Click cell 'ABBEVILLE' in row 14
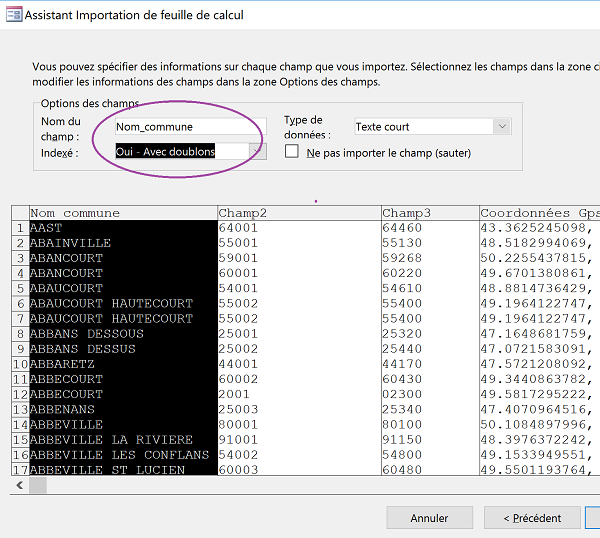The image size is (600, 538). click(x=123, y=424)
